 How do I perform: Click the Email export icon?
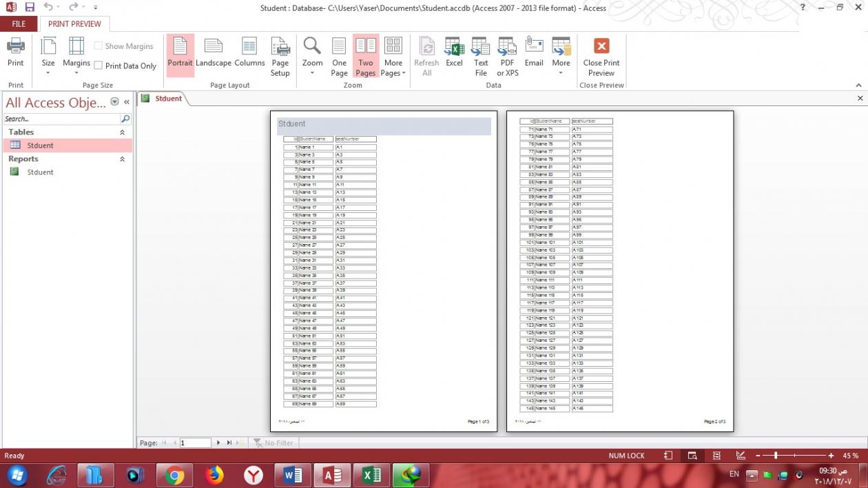point(534,53)
